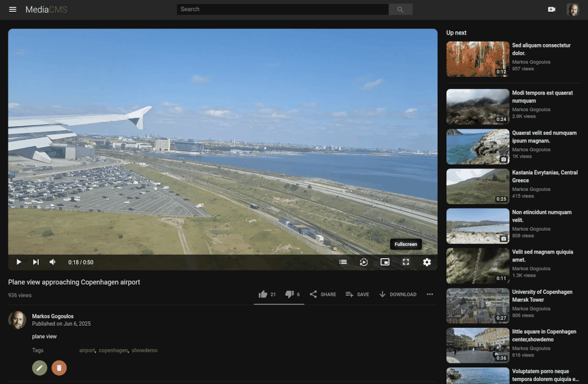588x384 pixels.
Task: Click the delete media trash button
Action: click(59, 367)
